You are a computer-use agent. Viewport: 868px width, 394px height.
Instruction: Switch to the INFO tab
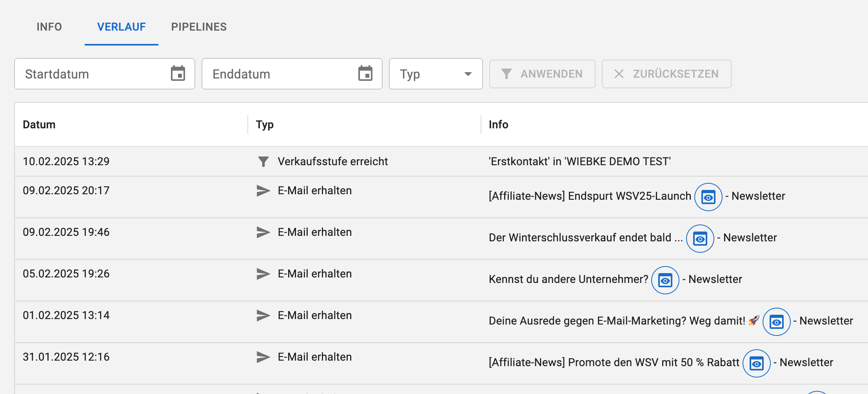tap(49, 27)
